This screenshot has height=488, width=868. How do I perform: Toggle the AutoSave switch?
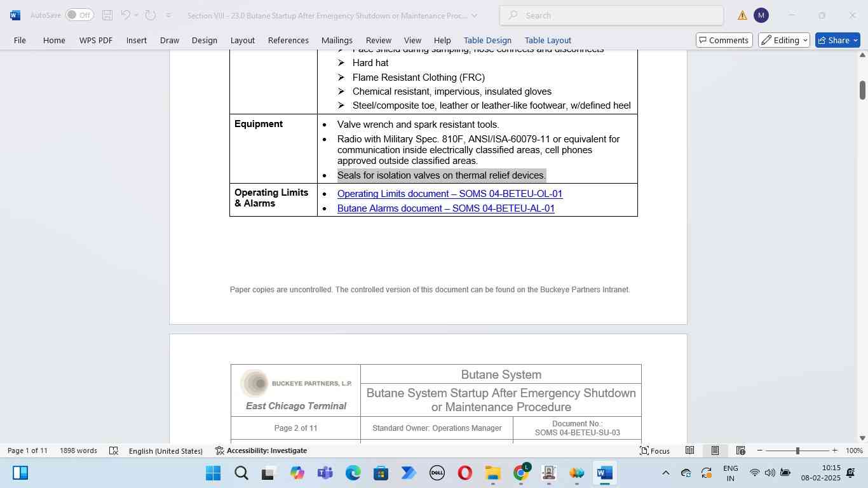(x=79, y=15)
